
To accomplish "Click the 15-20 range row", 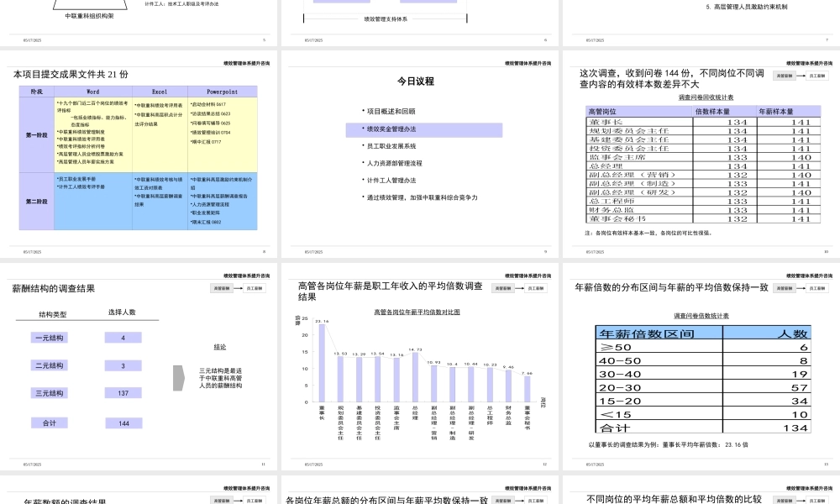I will pyautogui.click(x=703, y=401).
